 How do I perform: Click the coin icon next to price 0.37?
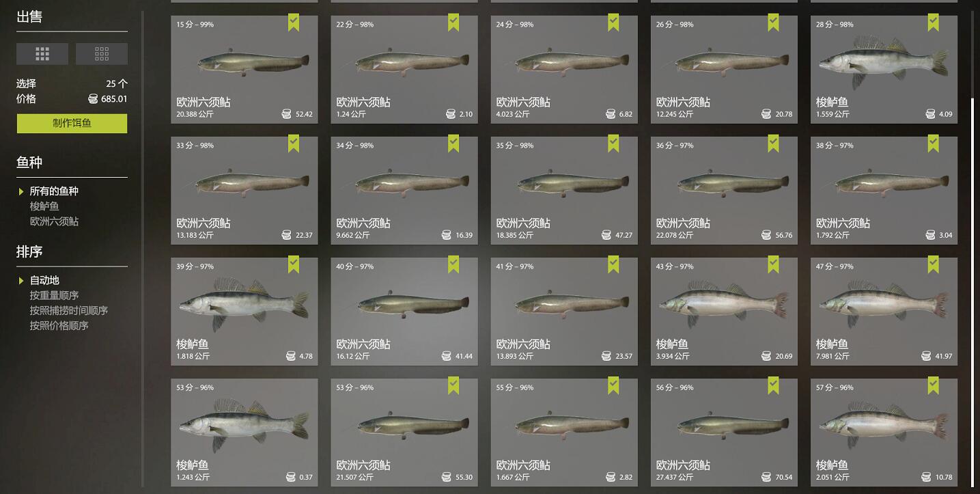[x=291, y=477]
